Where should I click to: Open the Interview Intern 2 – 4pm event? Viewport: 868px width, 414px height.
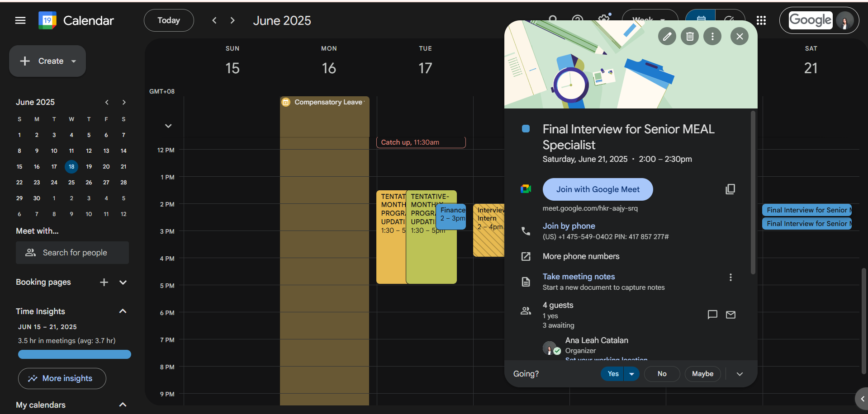(x=489, y=230)
